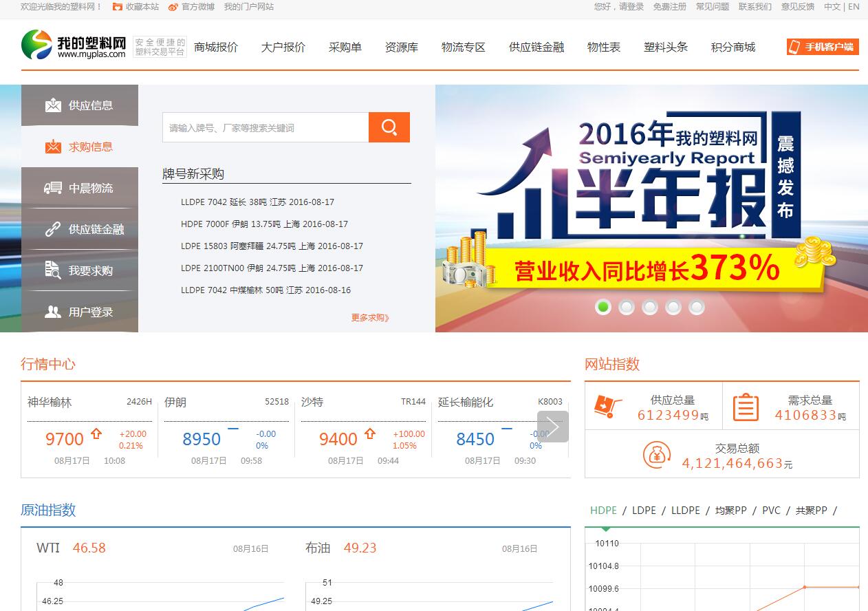Screen dimensions: 868x611
Task: Open LDPE 2100TN00 伊朗 listing
Action: tap(272, 268)
